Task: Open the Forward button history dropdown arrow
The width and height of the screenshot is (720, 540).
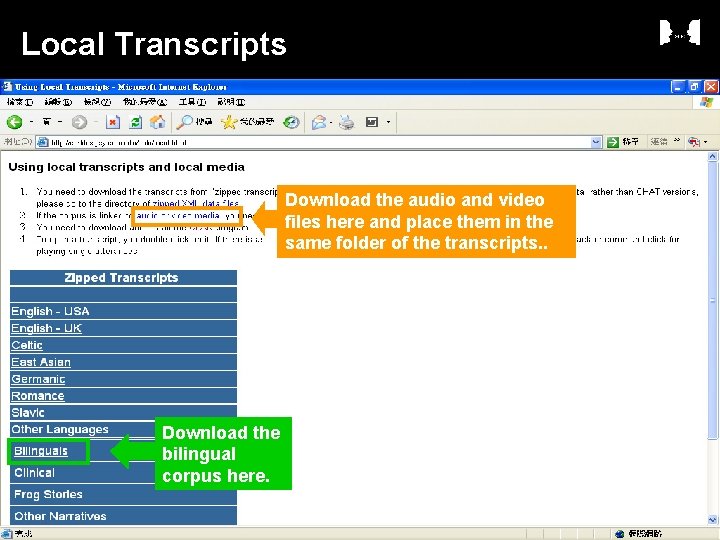Action: click(x=96, y=122)
